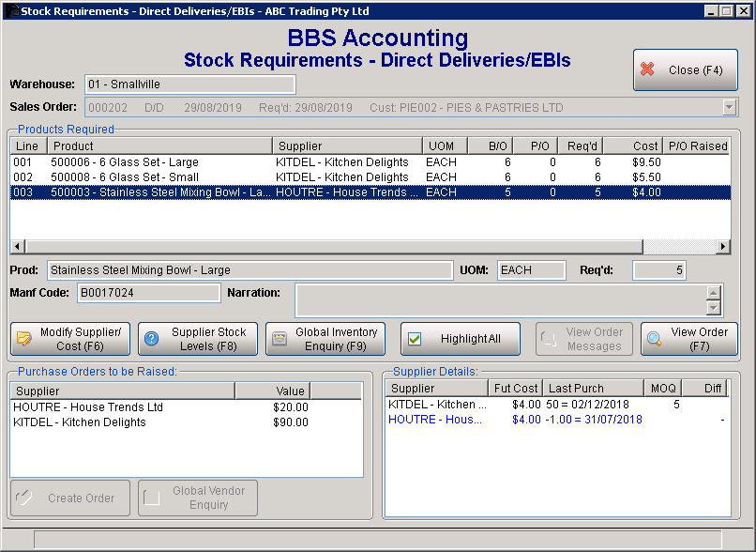Open the Global Vendor Enquiry icon
This screenshot has height=552, width=756.
pyautogui.click(x=153, y=498)
